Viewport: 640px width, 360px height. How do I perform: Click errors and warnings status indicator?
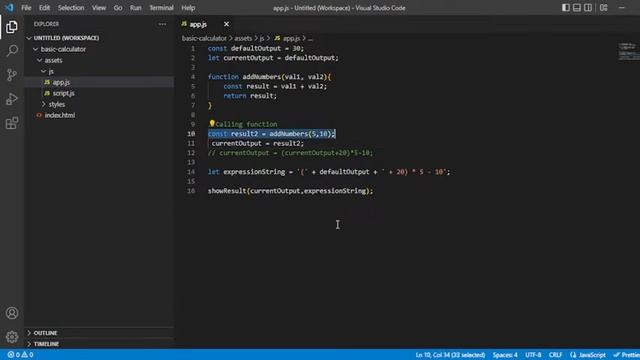tap(20, 355)
